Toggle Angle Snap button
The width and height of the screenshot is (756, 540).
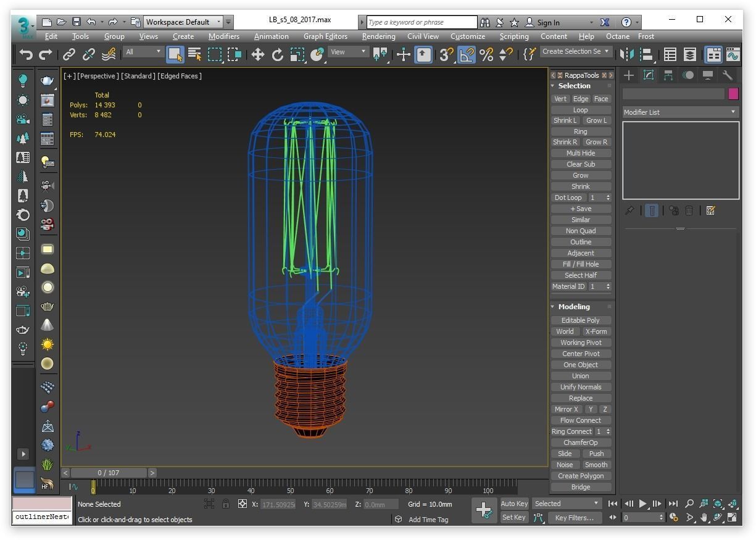coord(467,54)
